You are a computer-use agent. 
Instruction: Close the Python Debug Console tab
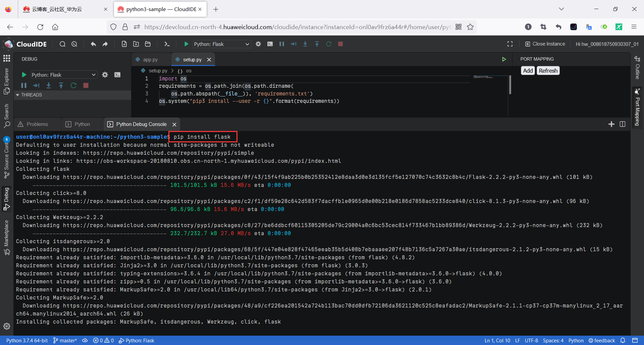pyautogui.click(x=174, y=124)
